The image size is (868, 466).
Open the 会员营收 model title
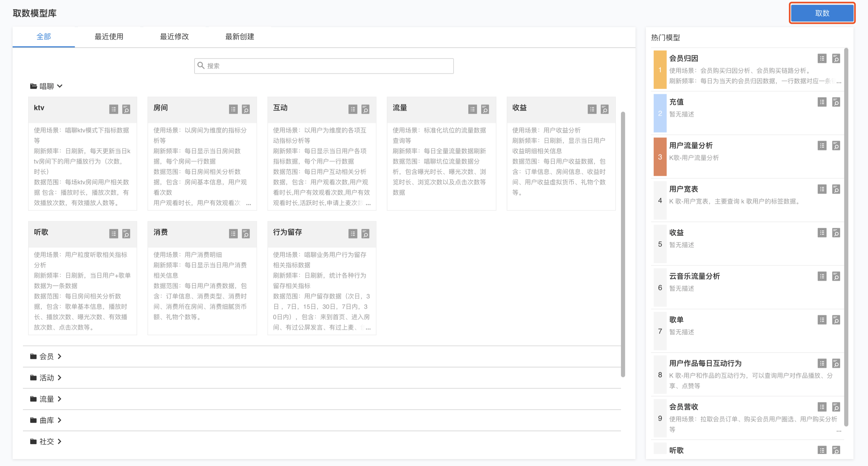coord(683,407)
